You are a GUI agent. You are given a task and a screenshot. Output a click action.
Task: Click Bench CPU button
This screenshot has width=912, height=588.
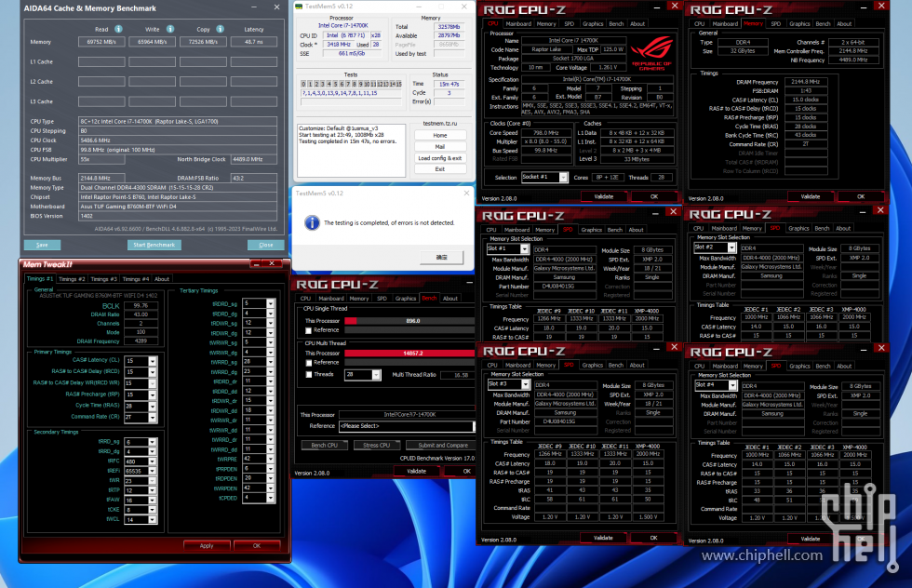pos(325,445)
